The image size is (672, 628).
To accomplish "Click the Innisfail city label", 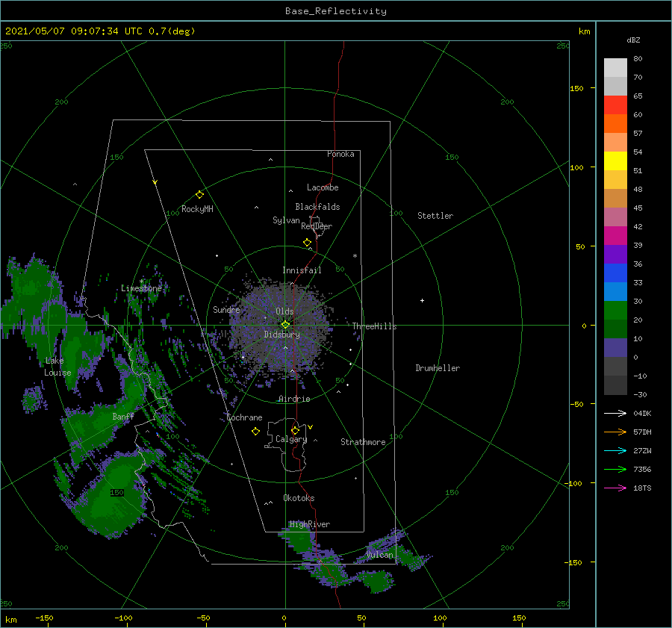I will tap(302, 270).
